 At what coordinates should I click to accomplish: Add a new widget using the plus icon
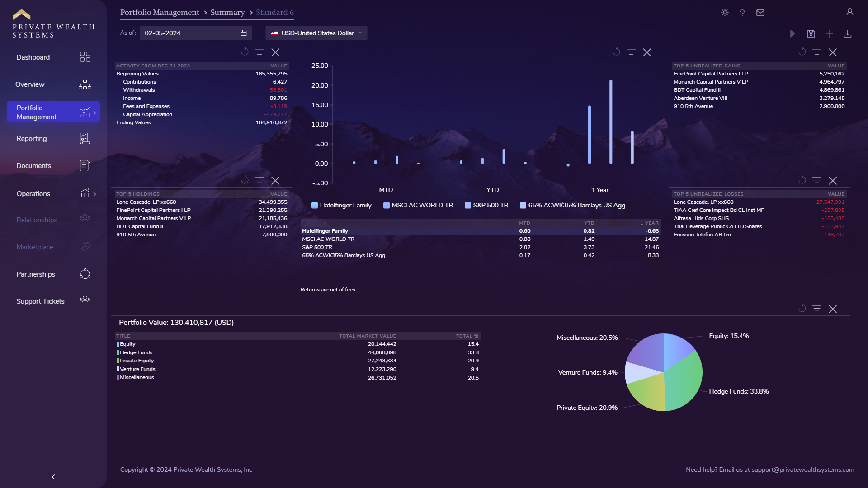tap(829, 33)
